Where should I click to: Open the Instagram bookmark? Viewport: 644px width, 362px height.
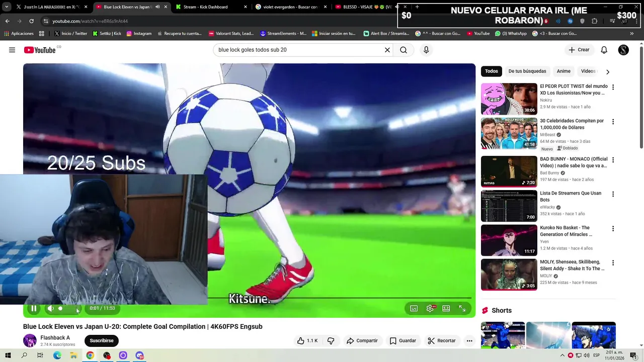coord(139,34)
